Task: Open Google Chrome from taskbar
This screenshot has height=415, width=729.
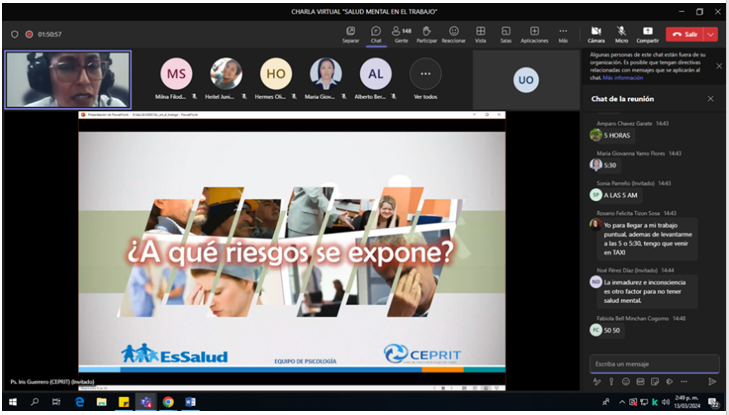Action: (168, 402)
